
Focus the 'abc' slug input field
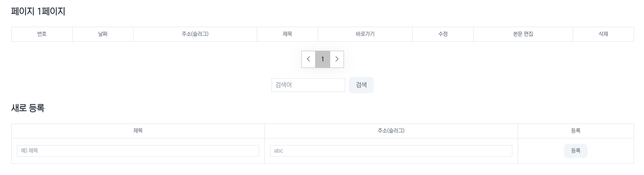click(391, 151)
